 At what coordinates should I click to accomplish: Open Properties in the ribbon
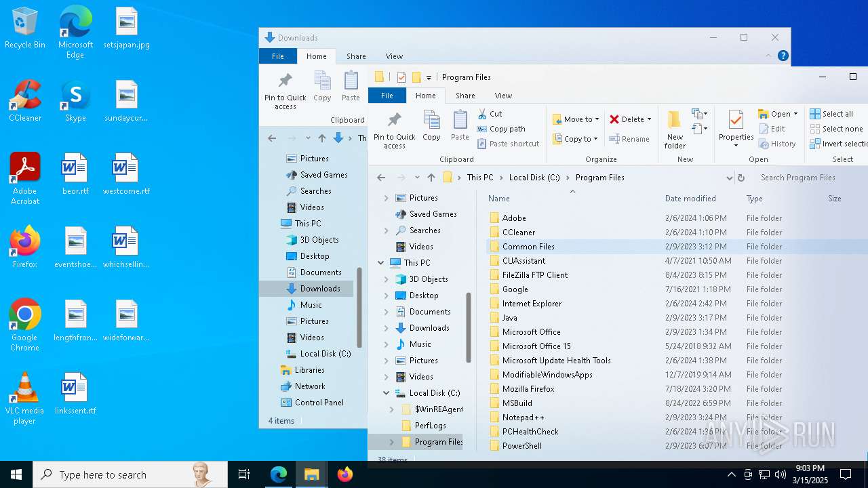tap(736, 129)
